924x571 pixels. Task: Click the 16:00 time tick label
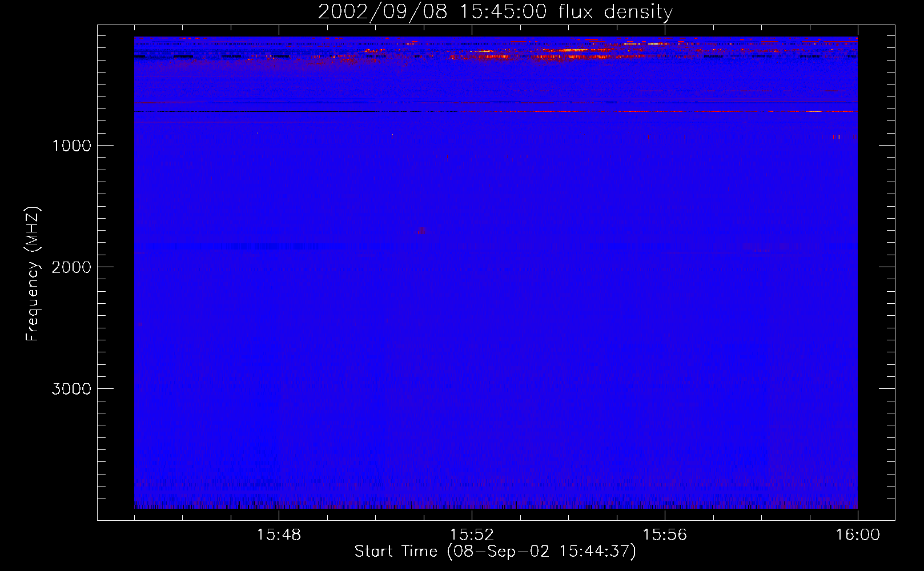coord(858,535)
